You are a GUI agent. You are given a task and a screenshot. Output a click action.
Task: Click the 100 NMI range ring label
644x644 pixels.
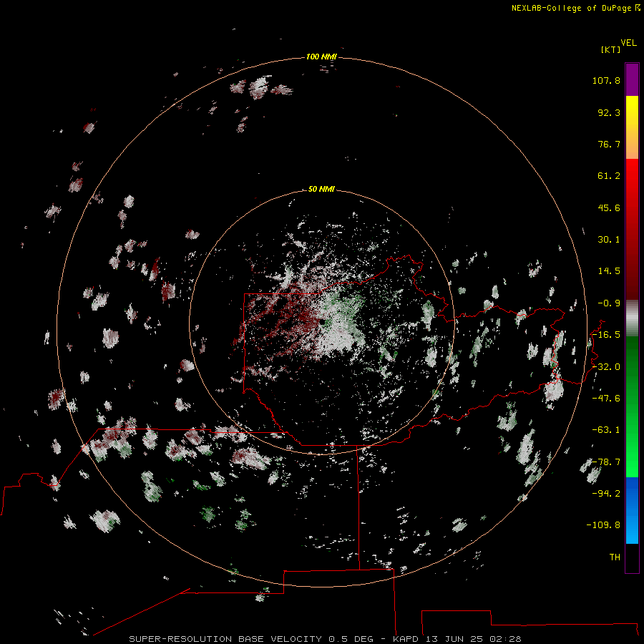click(321, 57)
